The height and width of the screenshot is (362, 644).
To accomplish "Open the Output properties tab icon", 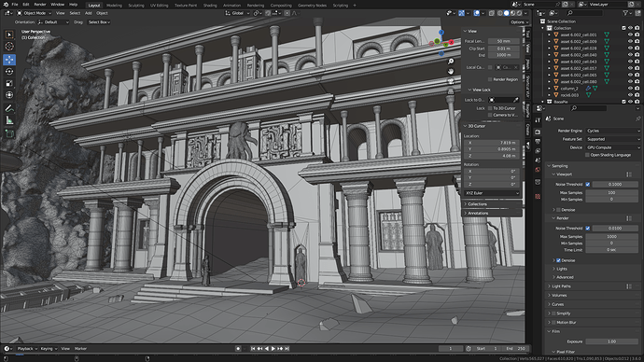I will pos(538,142).
